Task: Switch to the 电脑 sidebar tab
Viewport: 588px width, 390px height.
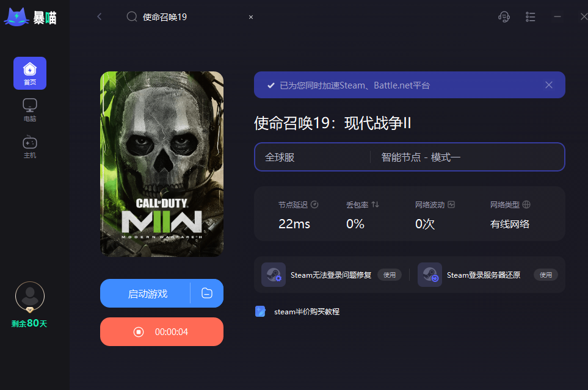Action: click(x=30, y=110)
